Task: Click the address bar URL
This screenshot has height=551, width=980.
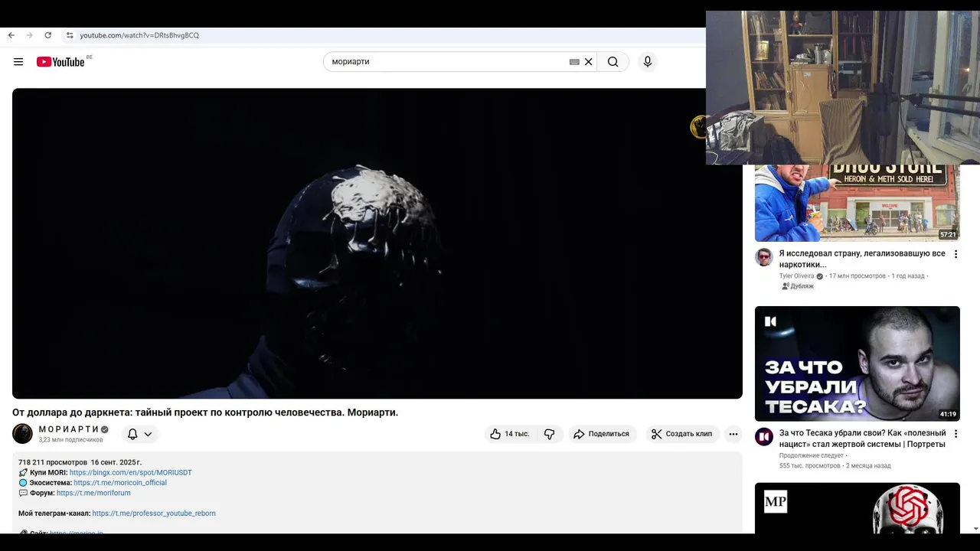Action: [x=139, y=35]
